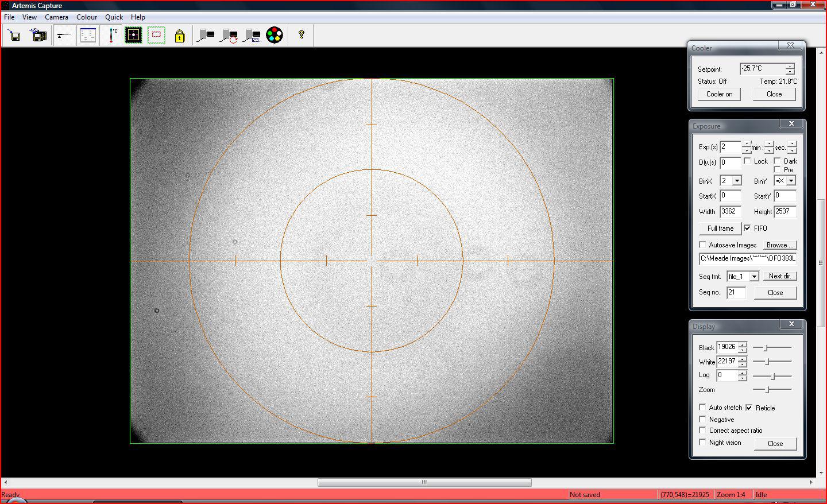The height and width of the screenshot is (504, 827).
Task: Open the Seq fmt. file_1 dropdown
Action: [754, 276]
